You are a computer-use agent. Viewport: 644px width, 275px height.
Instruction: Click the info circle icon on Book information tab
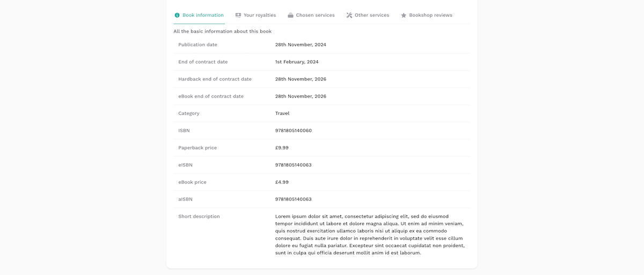click(177, 15)
